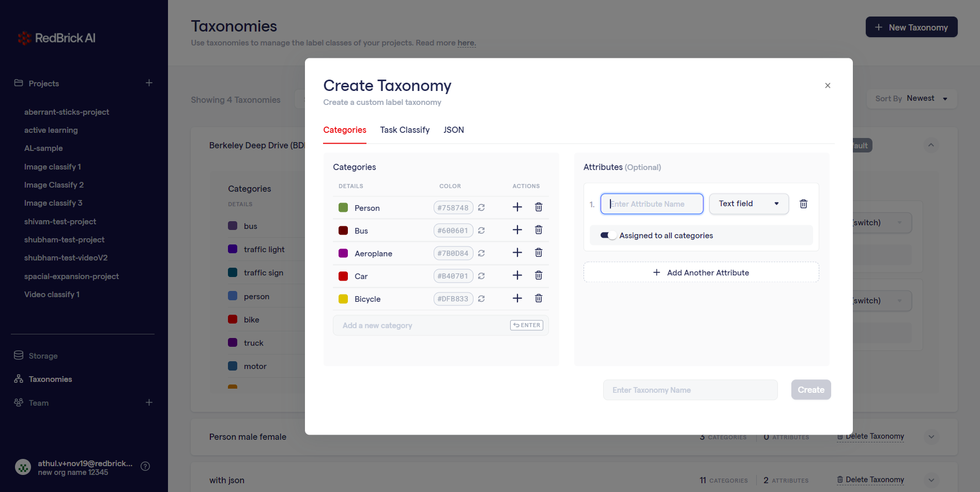
Task: Add subcategory under Person category
Action: click(x=517, y=207)
